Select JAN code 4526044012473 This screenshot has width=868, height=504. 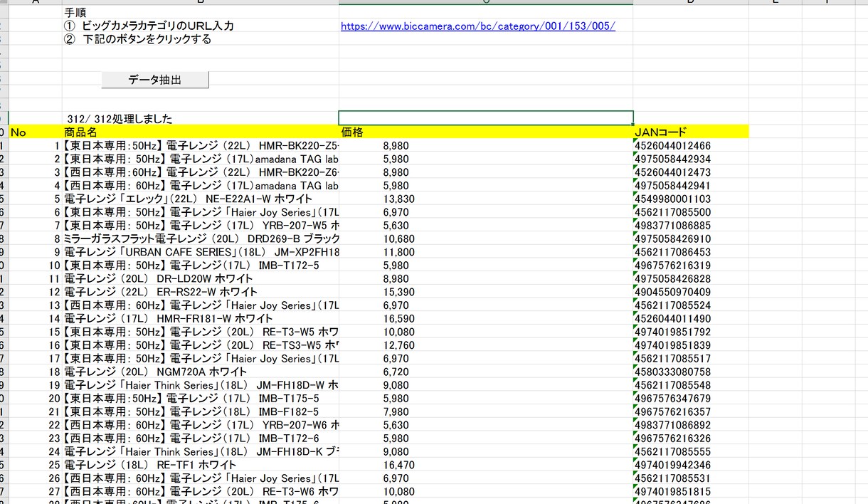(x=691, y=172)
